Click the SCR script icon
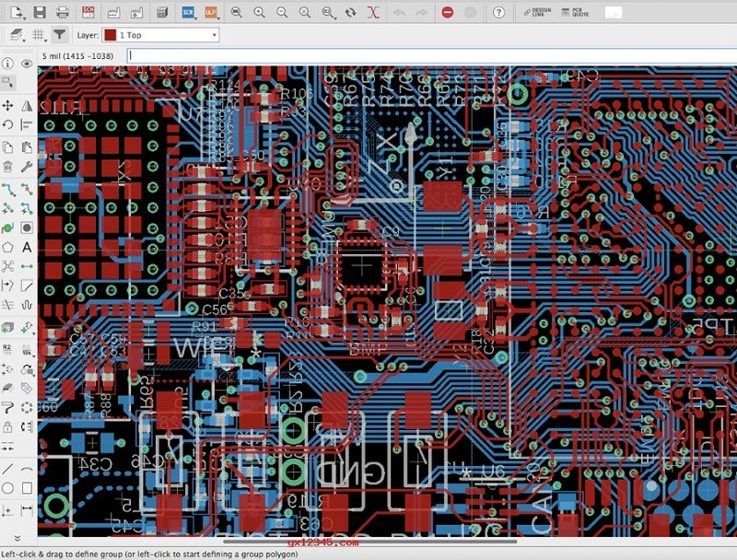 [x=188, y=13]
